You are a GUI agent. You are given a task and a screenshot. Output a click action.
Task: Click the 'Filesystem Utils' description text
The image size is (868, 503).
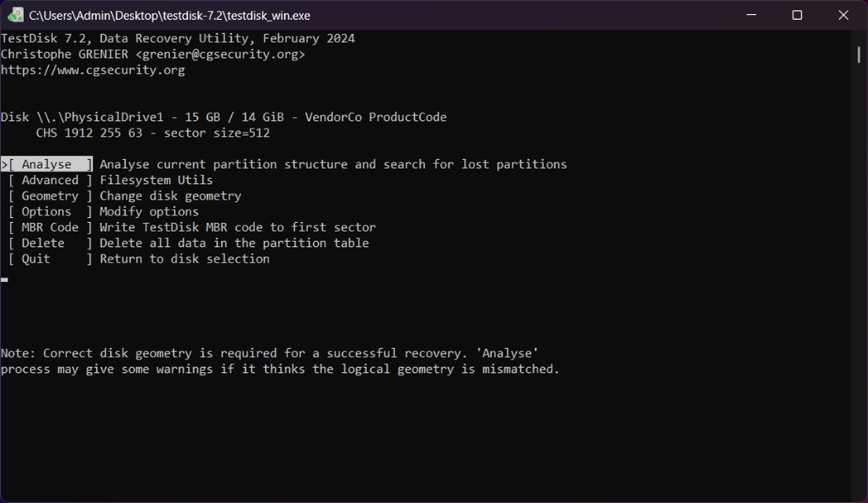[x=156, y=181]
